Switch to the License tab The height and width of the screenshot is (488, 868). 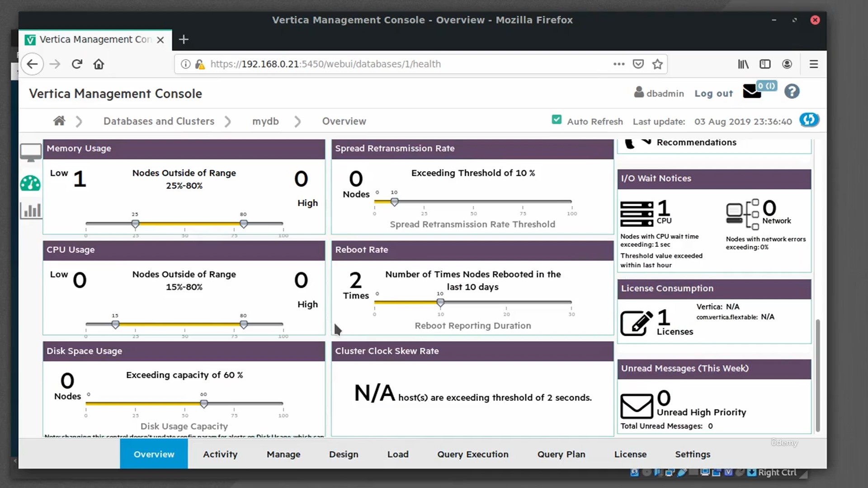630,454
